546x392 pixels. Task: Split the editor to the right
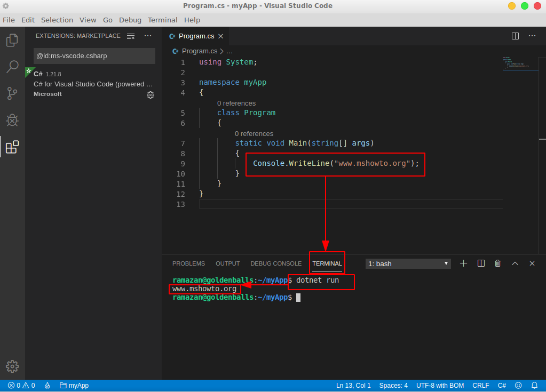click(516, 36)
